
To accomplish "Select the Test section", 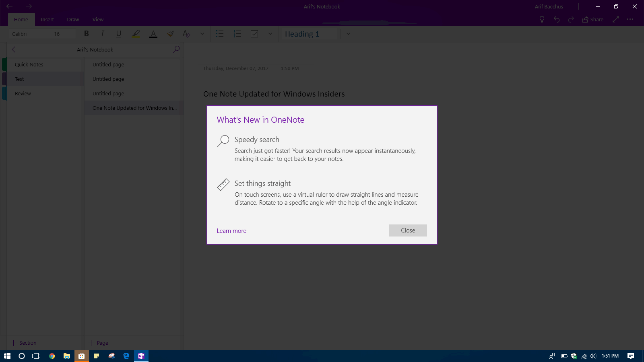I will point(45,79).
